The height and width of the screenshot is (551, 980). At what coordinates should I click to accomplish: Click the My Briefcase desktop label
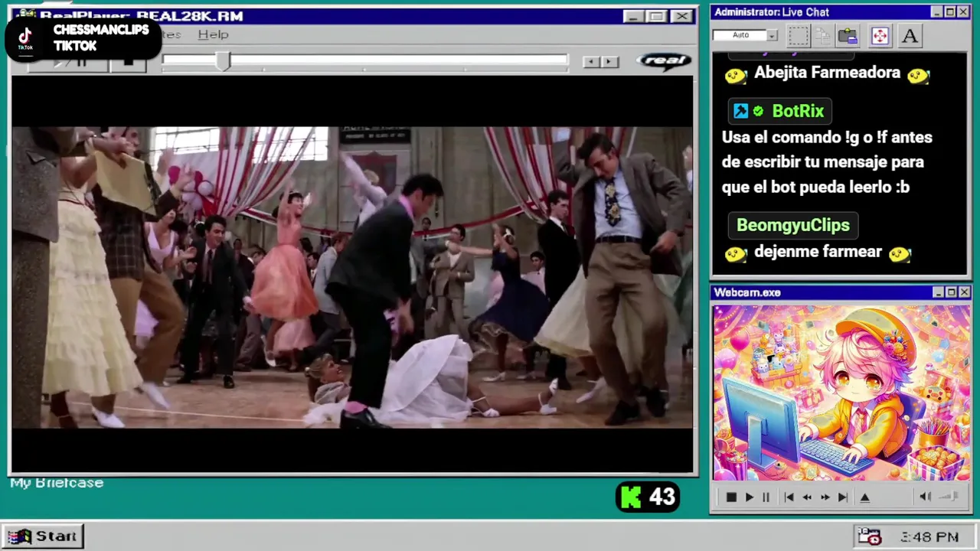[57, 483]
